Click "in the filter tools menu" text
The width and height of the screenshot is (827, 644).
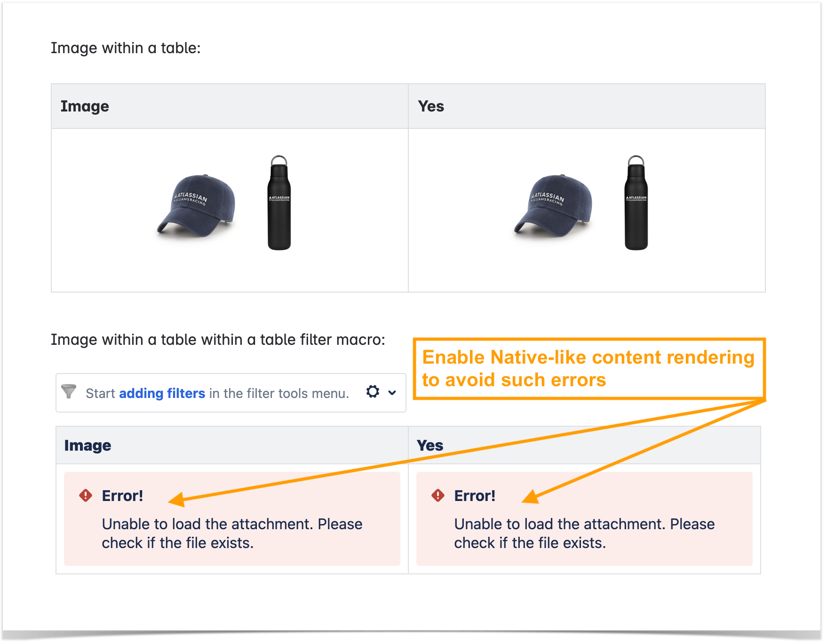click(279, 393)
